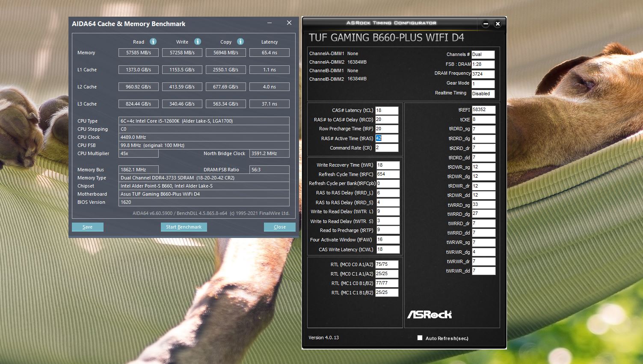Select the Command Rate (CR) field

tap(387, 148)
